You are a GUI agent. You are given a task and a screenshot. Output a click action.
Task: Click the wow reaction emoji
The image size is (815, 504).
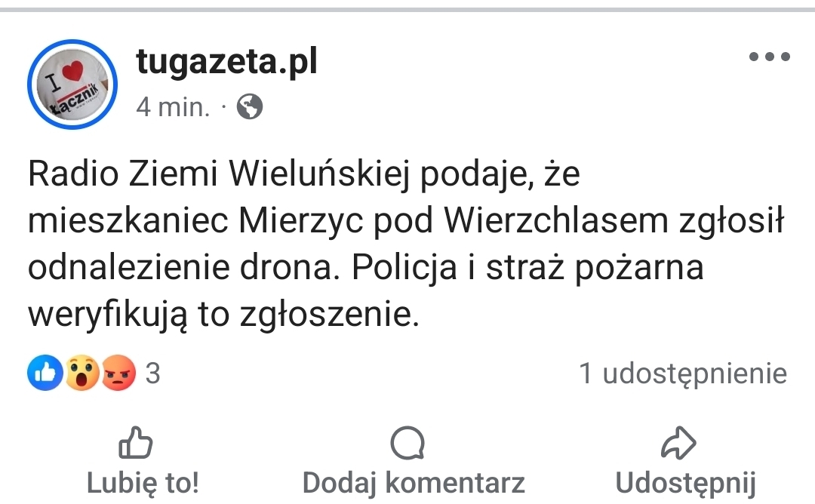pos(81,373)
